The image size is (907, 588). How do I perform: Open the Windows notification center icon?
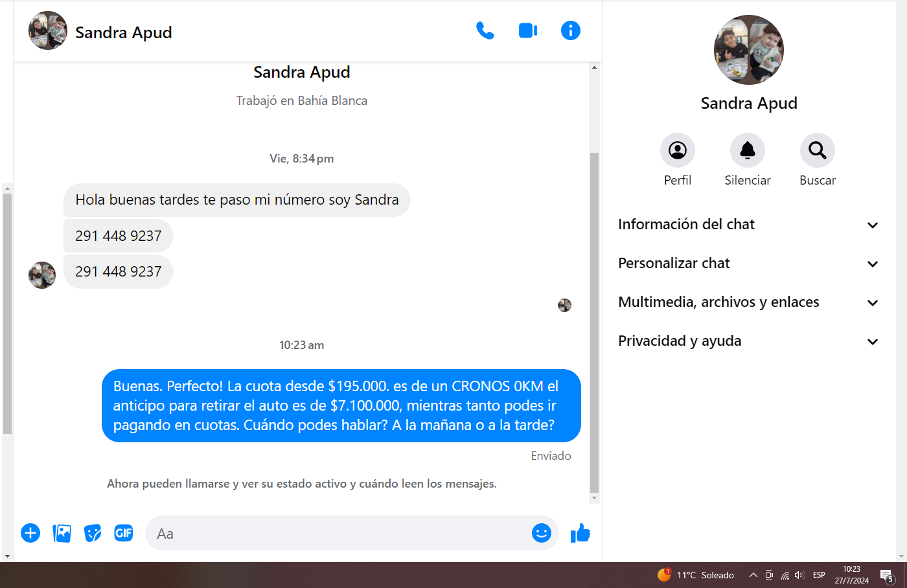click(x=887, y=575)
